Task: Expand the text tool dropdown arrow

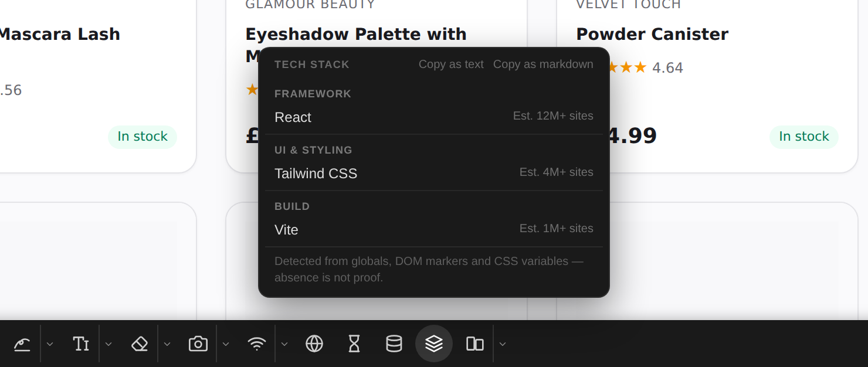Action: pos(108,344)
